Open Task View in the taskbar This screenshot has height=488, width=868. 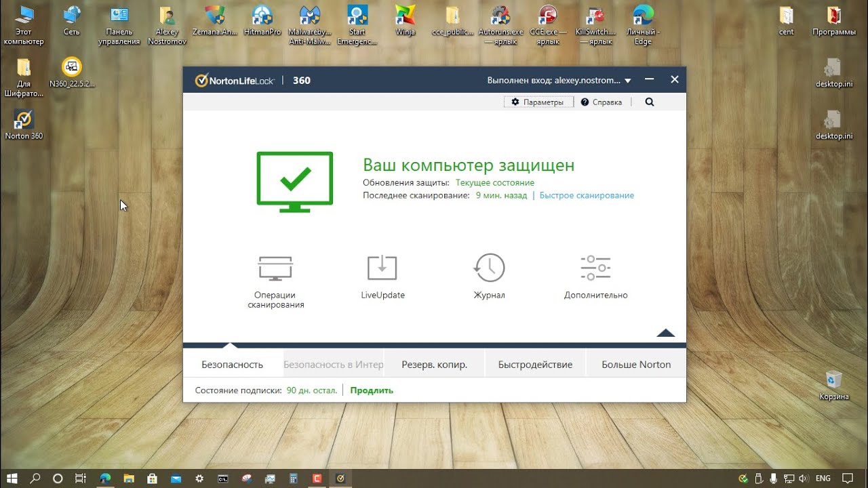(80, 479)
